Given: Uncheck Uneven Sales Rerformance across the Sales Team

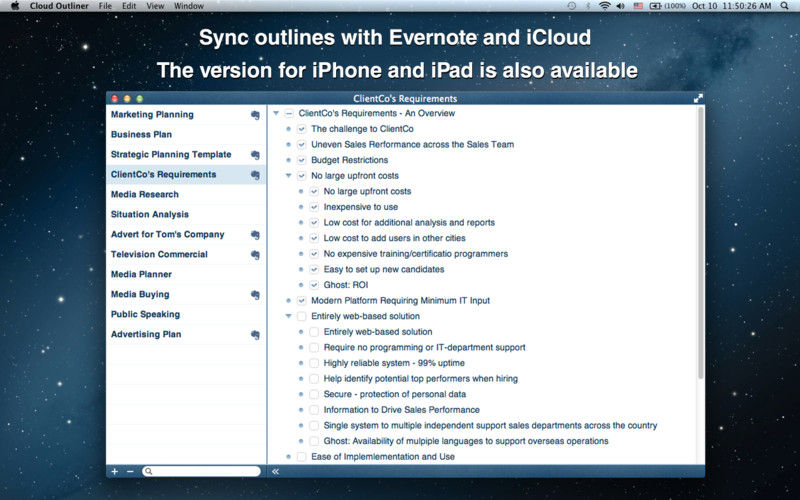Looking at the screenshot, I should coord(302,145).
